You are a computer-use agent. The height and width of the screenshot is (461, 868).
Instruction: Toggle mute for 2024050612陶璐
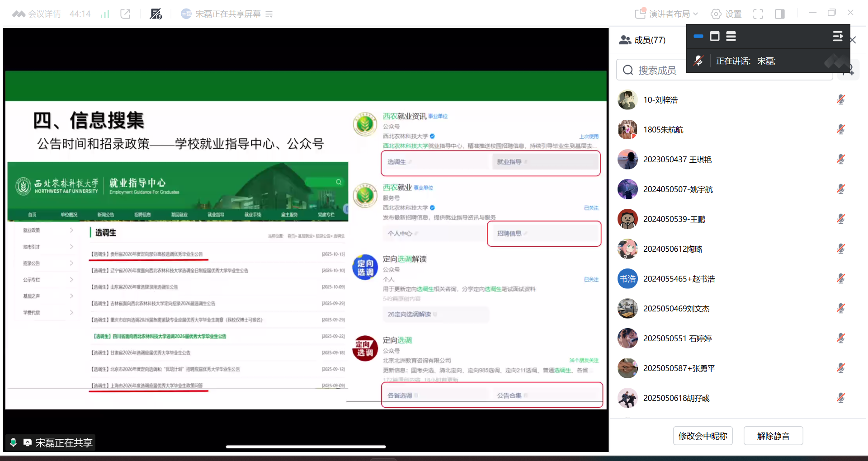840,249
